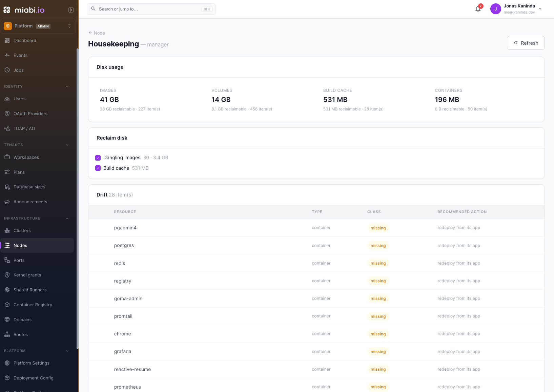Click the user avatar J
The width and height of the screenshot is (554, 392).
(x=495, y=9)
